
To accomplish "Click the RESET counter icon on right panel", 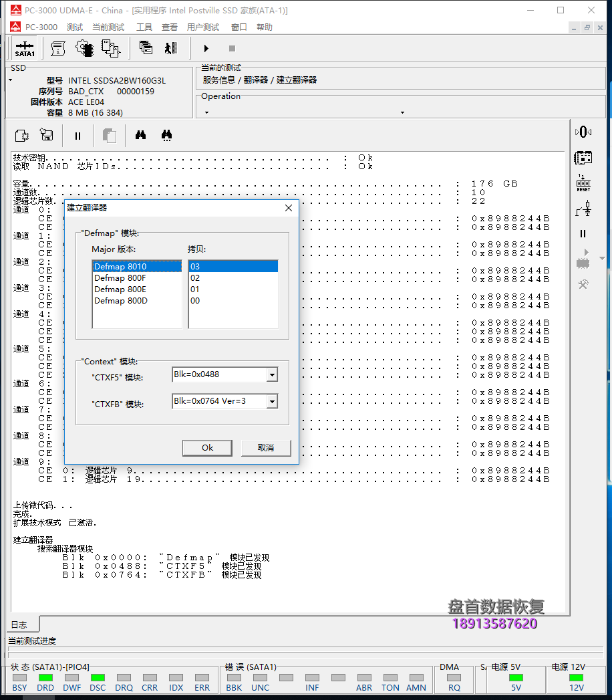I will [583, 181].
